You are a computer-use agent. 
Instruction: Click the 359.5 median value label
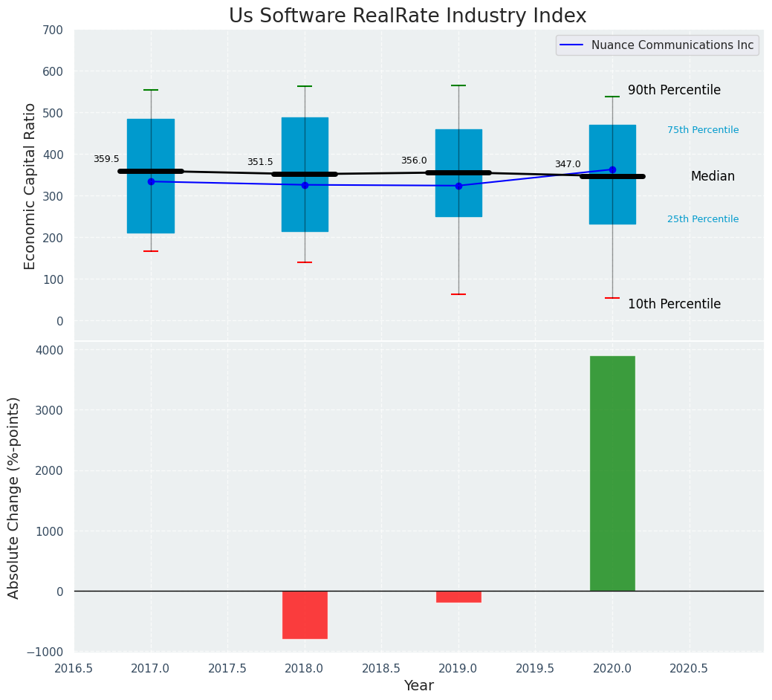[x=106, y=159]
